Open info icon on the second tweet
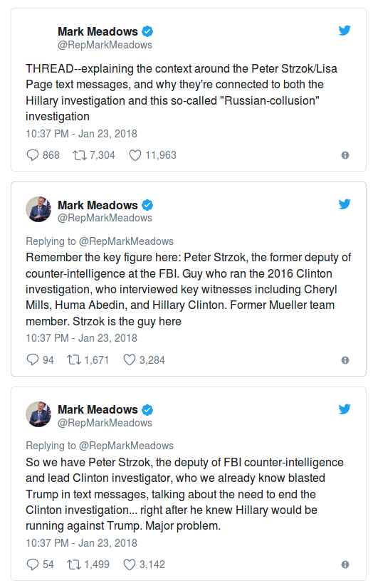 point(345,360)
